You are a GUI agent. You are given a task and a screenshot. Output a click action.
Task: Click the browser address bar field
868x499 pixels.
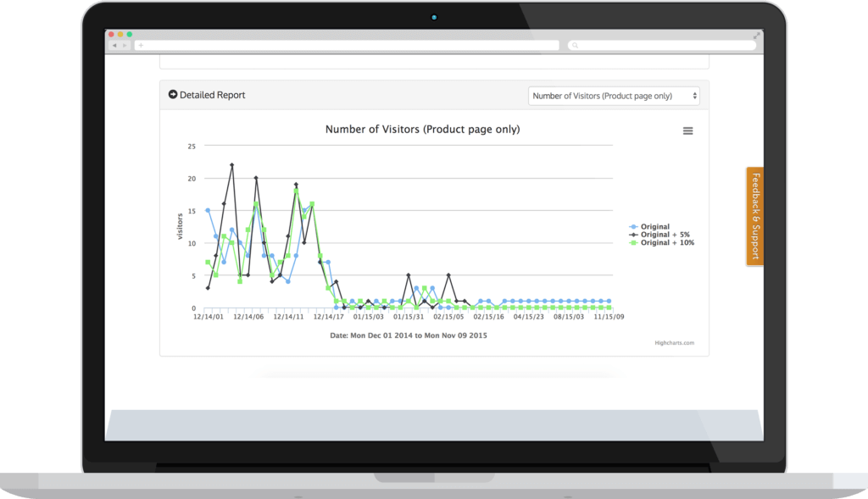click(348, 45)
